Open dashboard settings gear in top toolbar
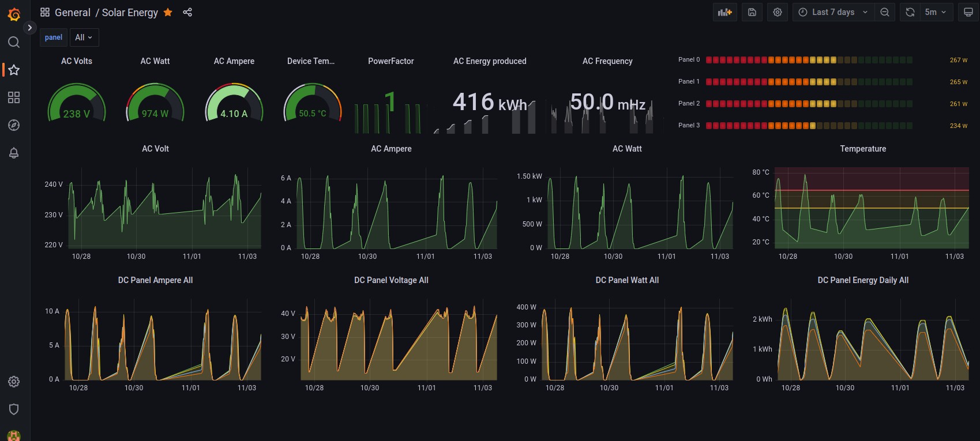980x441 pixels. click(778, 12)
